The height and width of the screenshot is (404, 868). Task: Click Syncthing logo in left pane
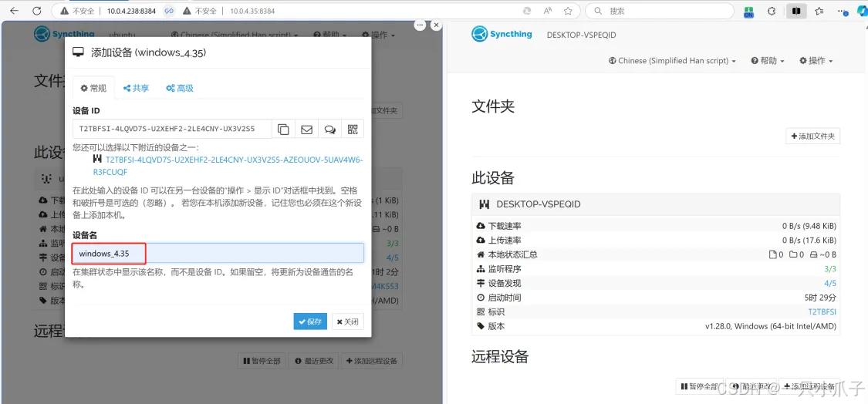click(x=64, y=35)
